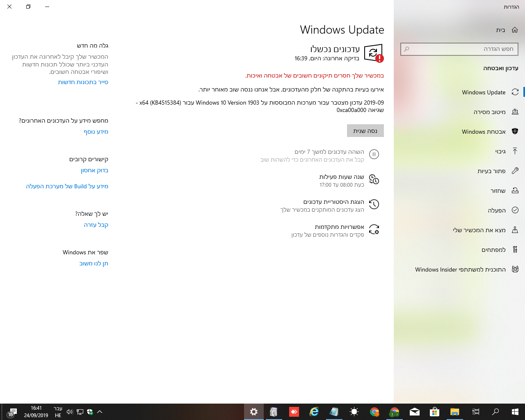View update history (הצגת היסטוריית עדכונים)

tap(330, 205)
